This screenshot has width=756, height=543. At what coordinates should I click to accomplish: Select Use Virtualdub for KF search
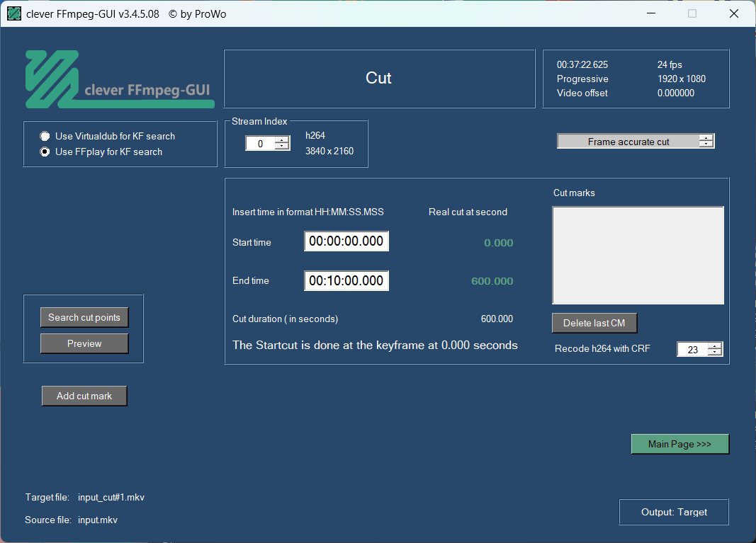(x=108, y=137)
